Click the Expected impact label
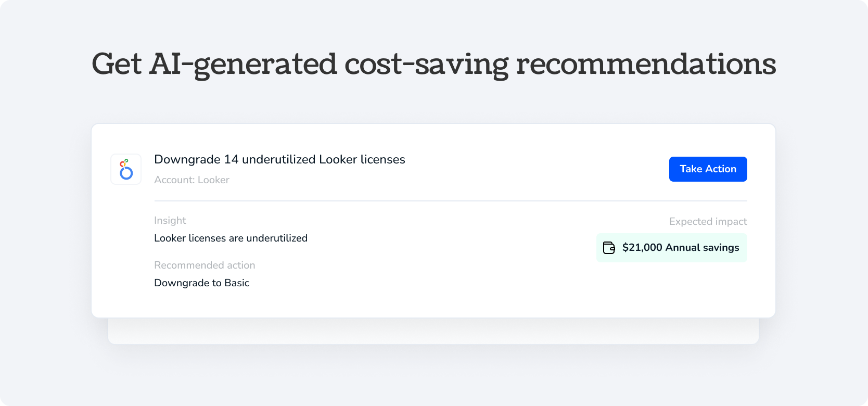This screenshot has width=868, height=406. [708, 222]
